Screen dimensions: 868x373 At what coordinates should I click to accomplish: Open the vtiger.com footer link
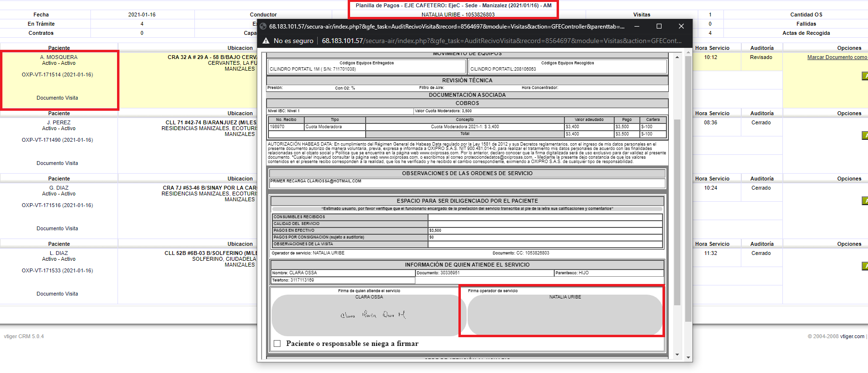coord(852,336)
